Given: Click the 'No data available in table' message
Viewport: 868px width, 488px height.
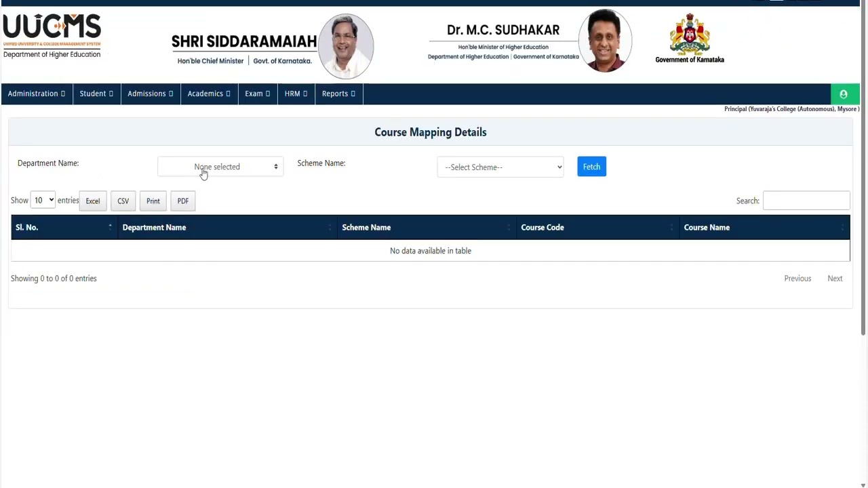Looking at the screenshot, I should coord(431,251).
